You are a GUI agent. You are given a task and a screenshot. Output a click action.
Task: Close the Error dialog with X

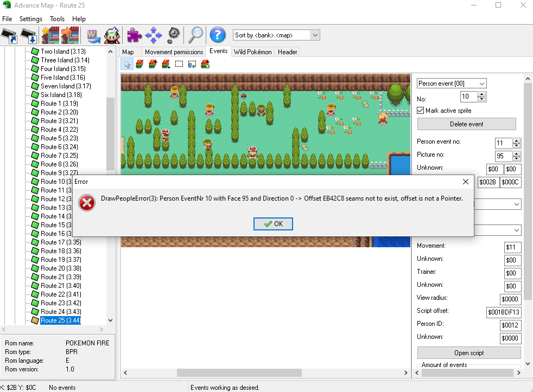(x=465, y=182)
